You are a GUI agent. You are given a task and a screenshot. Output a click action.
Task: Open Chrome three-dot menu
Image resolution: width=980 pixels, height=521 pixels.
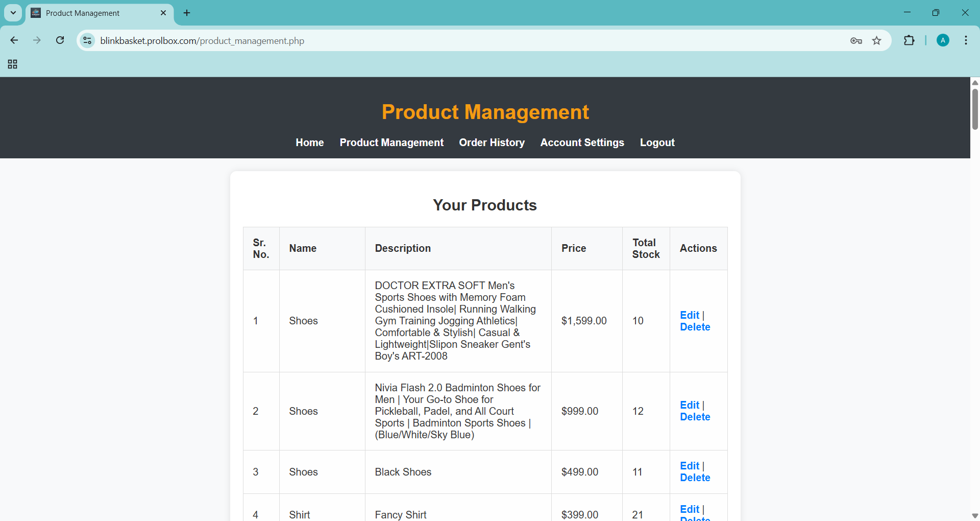[x=966, y=40]
